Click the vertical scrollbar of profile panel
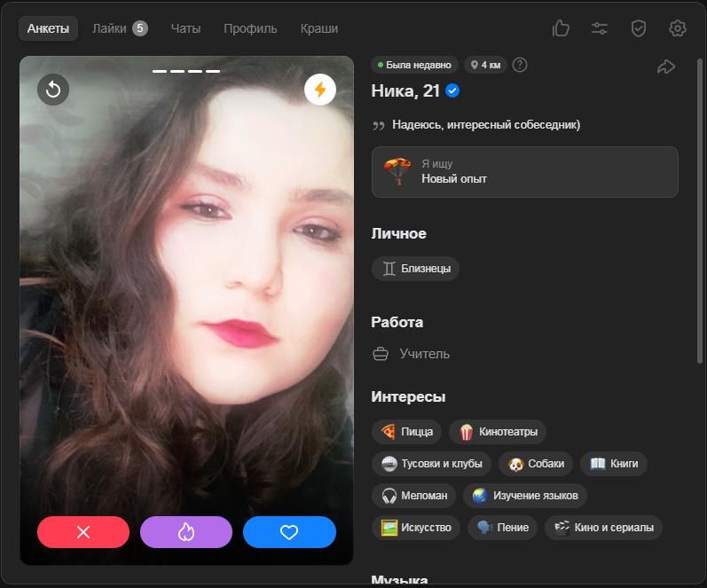707x588 pixels. [700, 211]
